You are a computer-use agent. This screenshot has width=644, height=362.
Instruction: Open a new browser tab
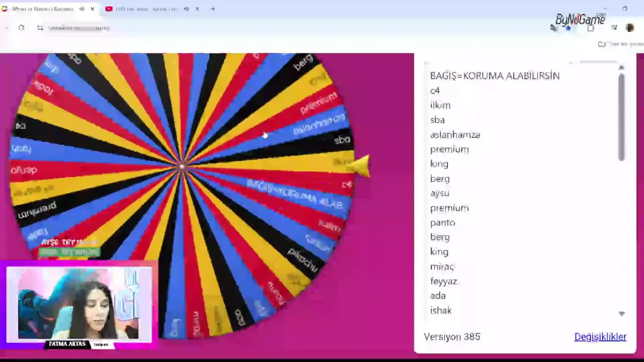click(x=213, y=9)
